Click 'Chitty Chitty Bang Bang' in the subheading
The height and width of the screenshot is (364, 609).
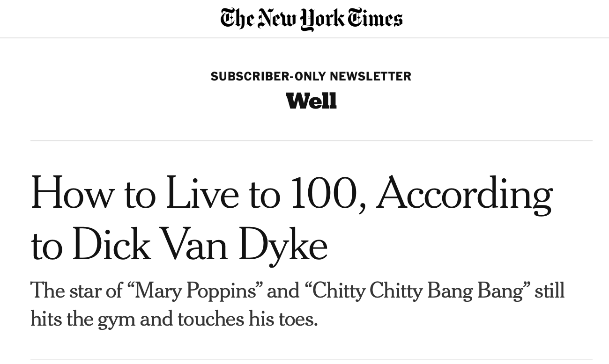pyautogui.click(x=418, y=291)
